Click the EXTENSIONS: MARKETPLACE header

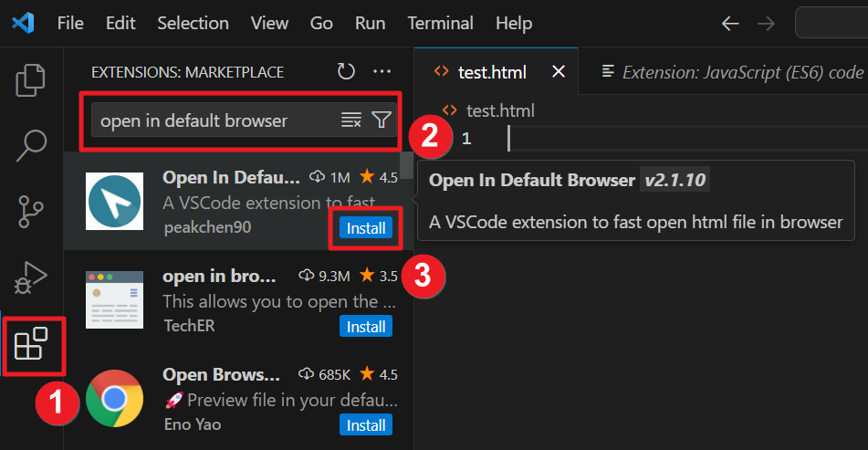click(x=188, y=72)
